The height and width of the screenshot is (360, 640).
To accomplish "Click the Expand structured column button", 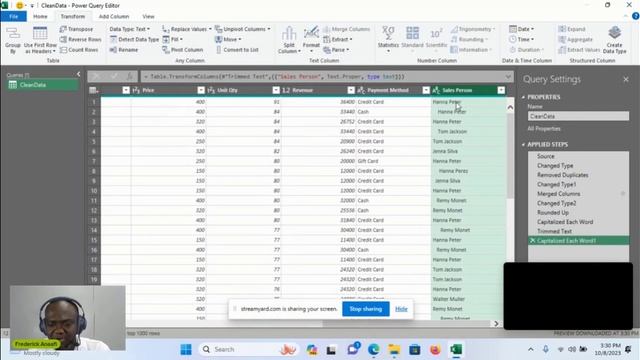I will click(x=572, y=29).
